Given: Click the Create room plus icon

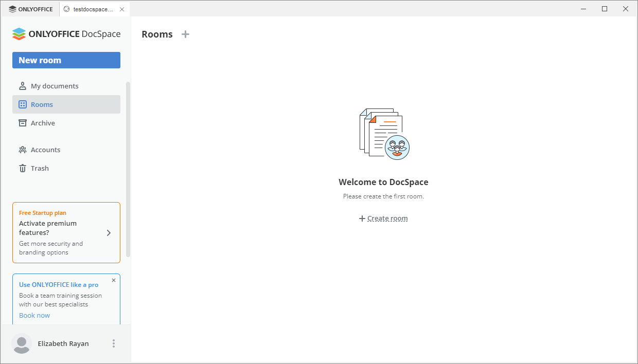Looking at the screenshot, I should pyautogui.click(x=362, y=219).
